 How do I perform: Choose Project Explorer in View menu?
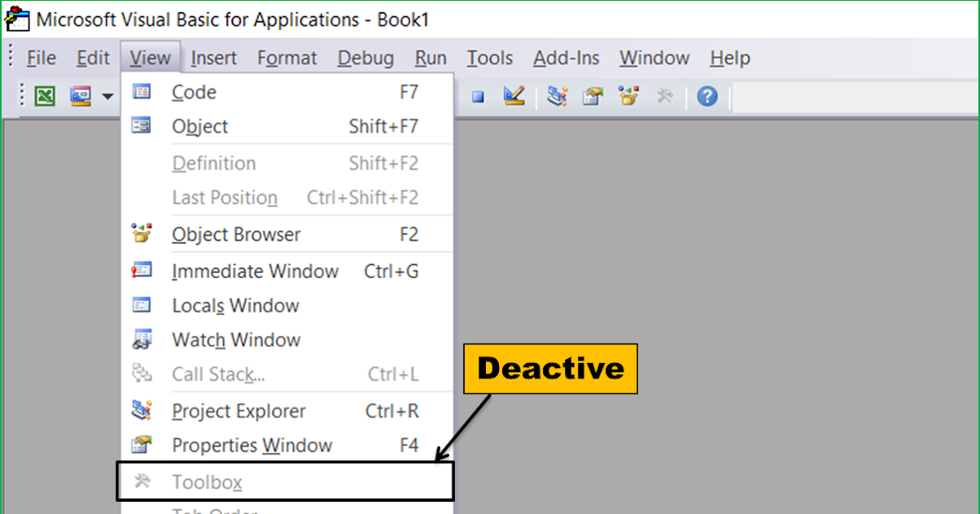click(x=287, y=411)
